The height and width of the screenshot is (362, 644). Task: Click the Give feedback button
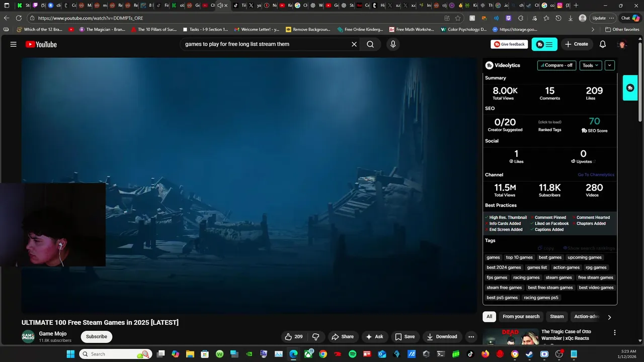point(509,44)
